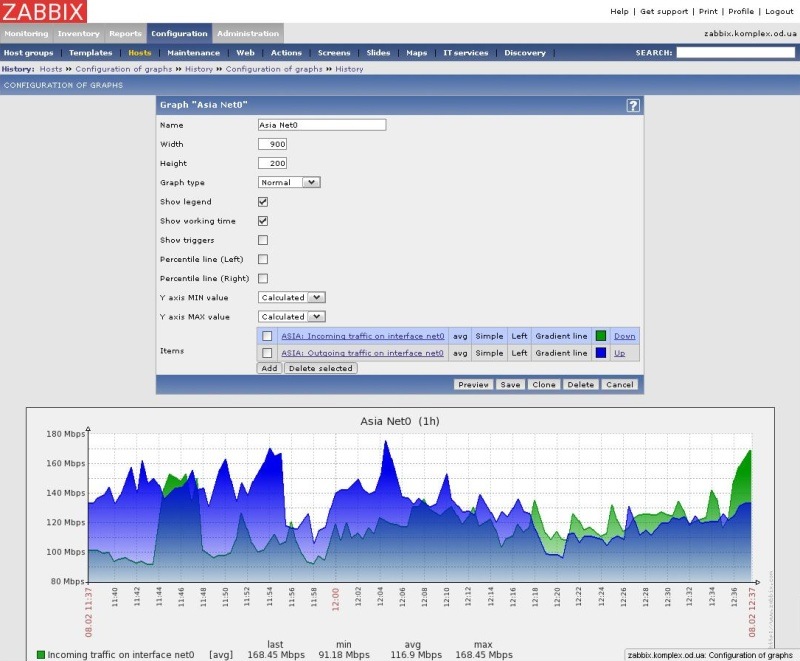Image resolution: width=800 pixels, height=661 pixels.
Task: Disable the Show legend checkbox
Action: 263,202
